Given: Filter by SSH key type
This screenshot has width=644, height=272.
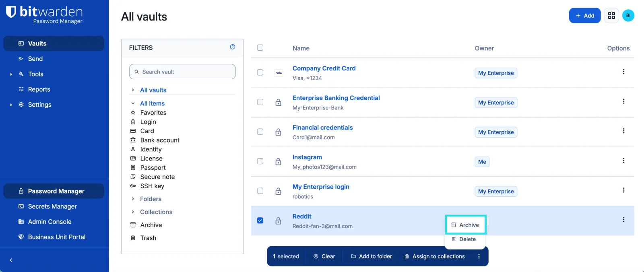Looking at the screenshot, I should [152, 186].
